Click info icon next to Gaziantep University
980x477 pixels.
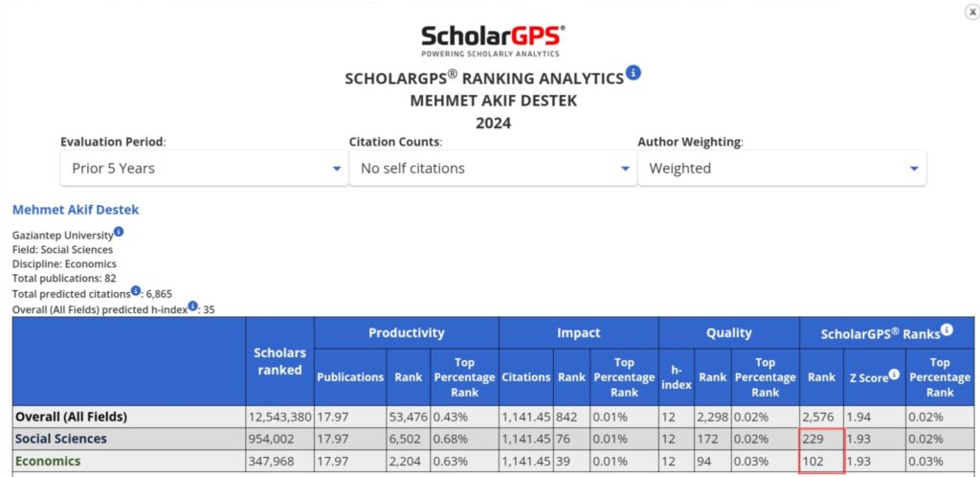pos(119,232)
